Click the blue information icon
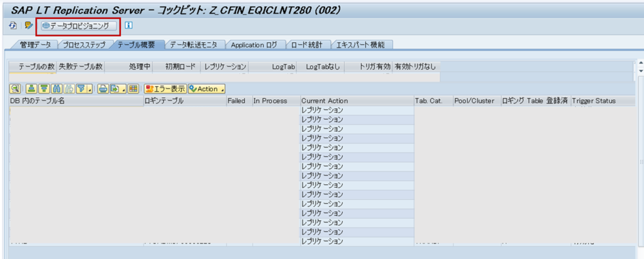 tap(128, 25)
